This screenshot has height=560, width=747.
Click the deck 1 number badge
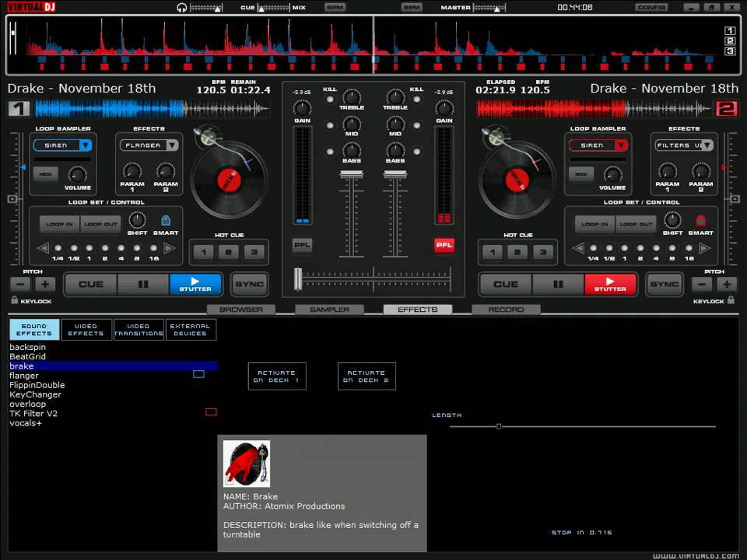click(x=19, y=109)
